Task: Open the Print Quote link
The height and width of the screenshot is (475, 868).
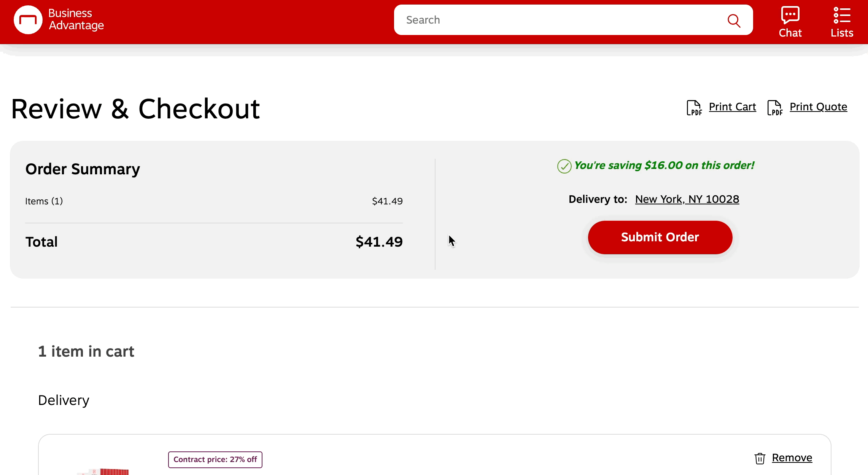Action: click(x=818, y=107)
